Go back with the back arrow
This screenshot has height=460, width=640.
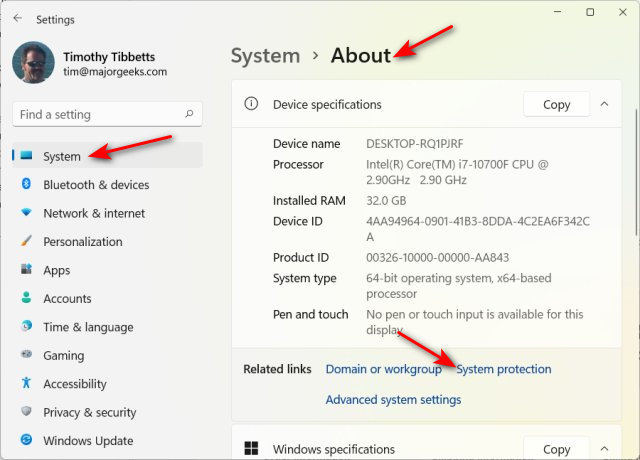[x=17, y=18]
